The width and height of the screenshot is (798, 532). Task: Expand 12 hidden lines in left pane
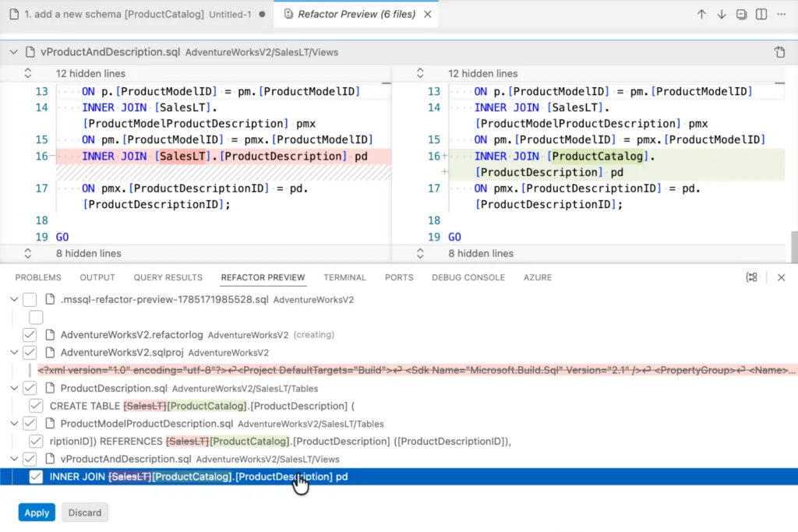pos(28,73)
